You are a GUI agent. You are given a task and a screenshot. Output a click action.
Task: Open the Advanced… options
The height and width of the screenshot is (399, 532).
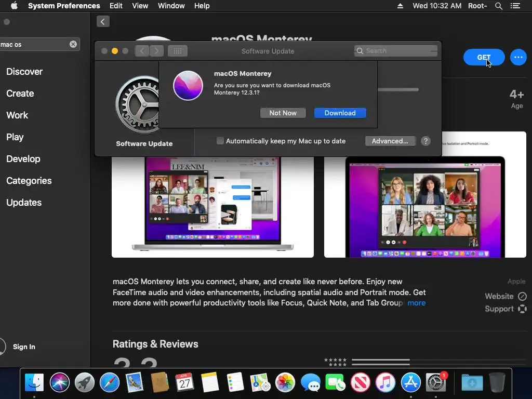click(x=390, y=141)
